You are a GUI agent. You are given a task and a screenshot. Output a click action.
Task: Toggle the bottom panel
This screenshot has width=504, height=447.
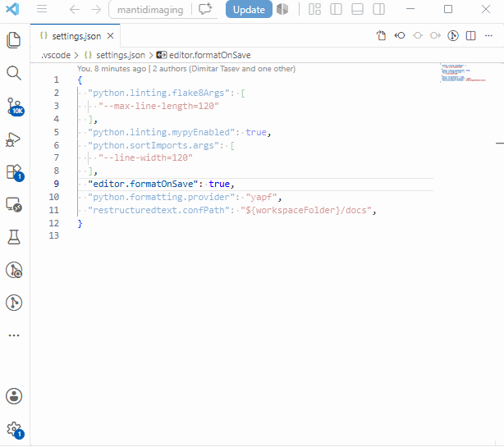[x=357, y=9]
